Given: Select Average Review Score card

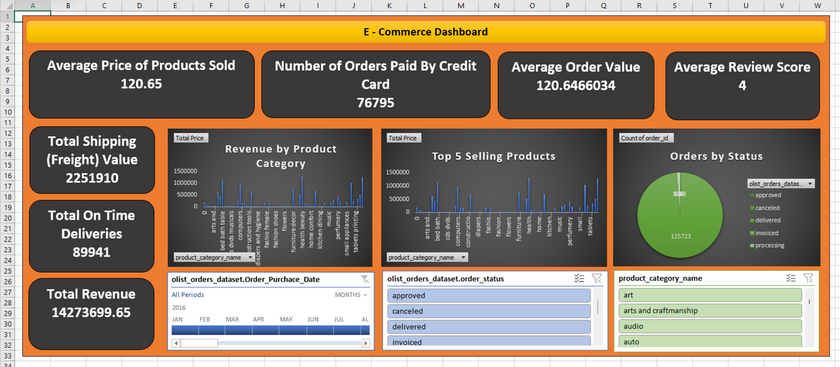Looking at the screenshot, I should pyautogui.click(x=742, y=85).
